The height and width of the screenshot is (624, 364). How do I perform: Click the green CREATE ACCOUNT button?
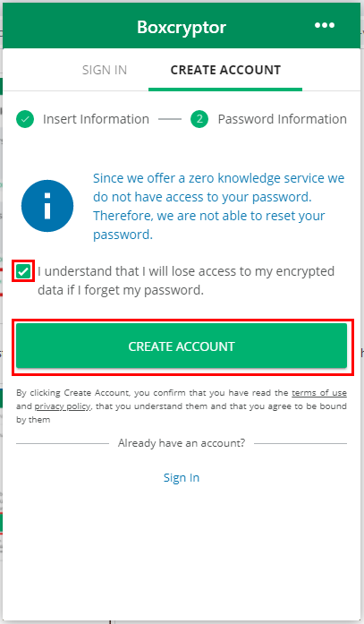(182, 346)
